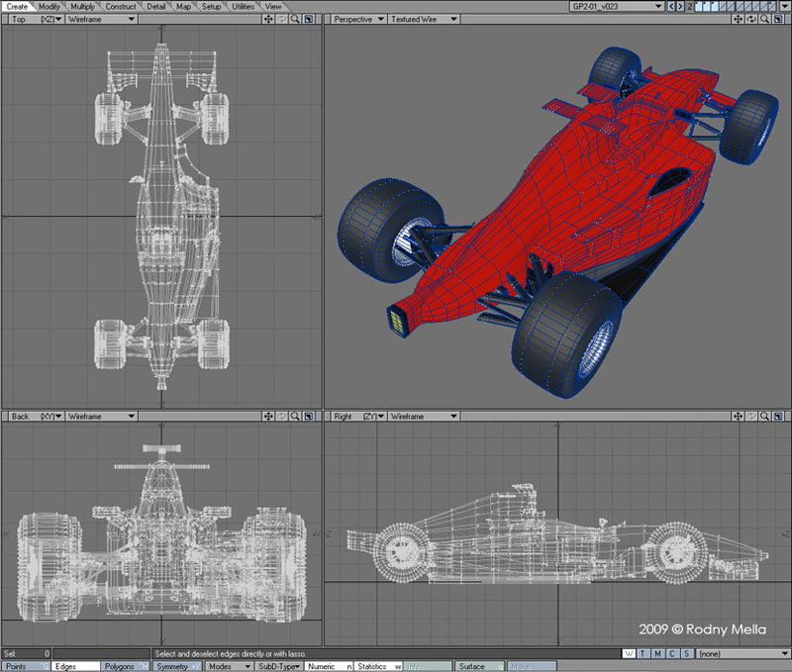Click the pan icon in Back viewport

(x=268, y=417)
